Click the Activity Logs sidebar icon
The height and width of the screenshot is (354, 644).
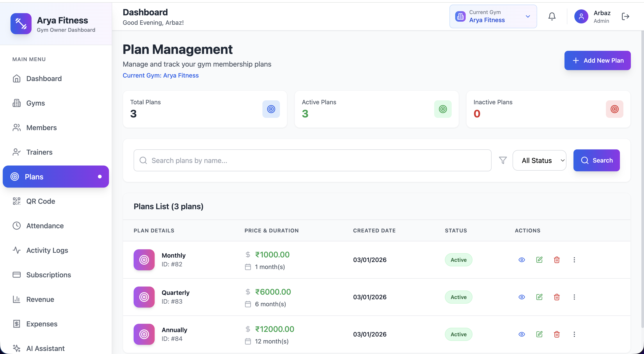pos(16,250)
